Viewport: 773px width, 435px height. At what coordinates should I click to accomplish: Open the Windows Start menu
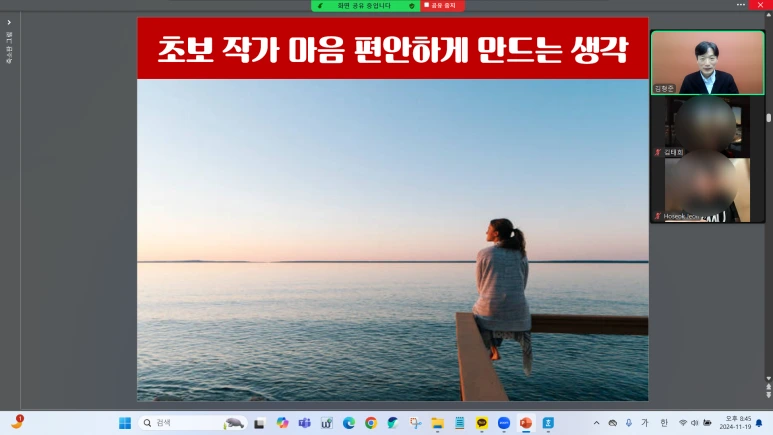(125, 423)
